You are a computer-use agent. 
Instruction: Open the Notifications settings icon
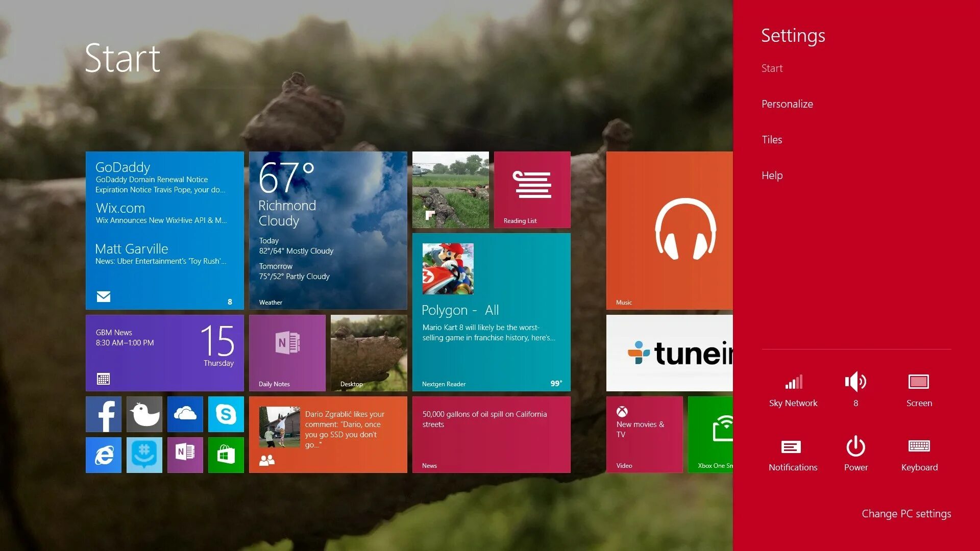click(793, 455)
